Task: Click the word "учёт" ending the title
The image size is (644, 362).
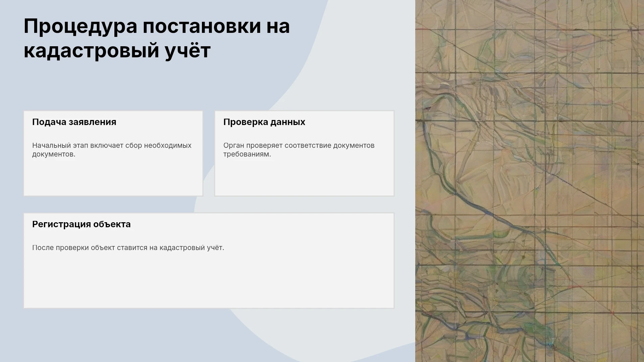Action: [x=188, y=50]
